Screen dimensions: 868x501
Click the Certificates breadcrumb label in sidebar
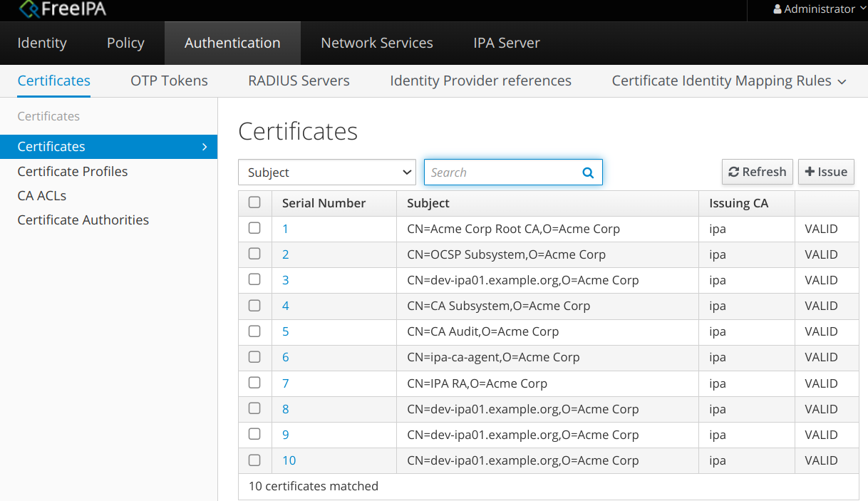click(48, 116)
